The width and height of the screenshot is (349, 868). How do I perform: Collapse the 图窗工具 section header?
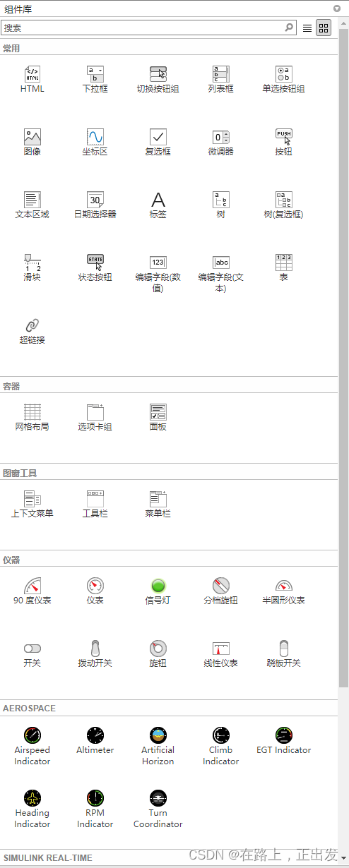170,474
